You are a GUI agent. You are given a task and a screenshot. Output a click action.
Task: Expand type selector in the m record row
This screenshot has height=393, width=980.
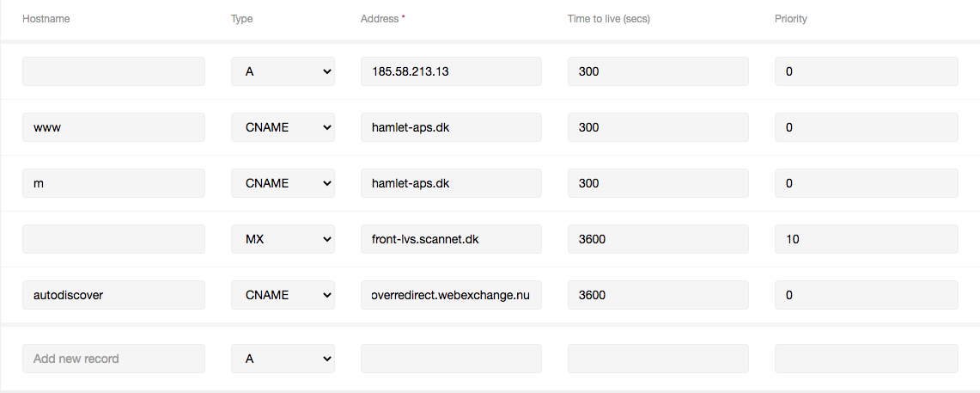pos(283,183)
